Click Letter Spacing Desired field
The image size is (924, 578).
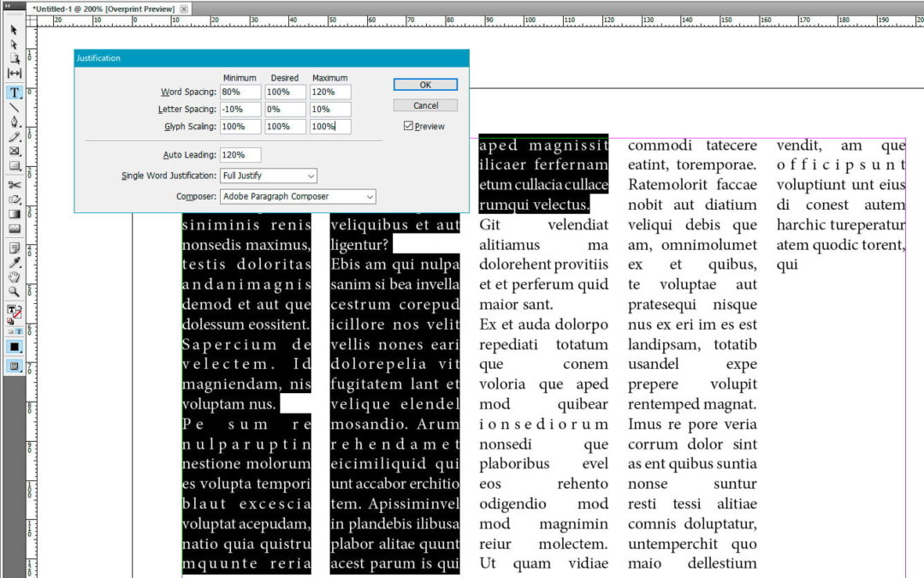point(285,110)
